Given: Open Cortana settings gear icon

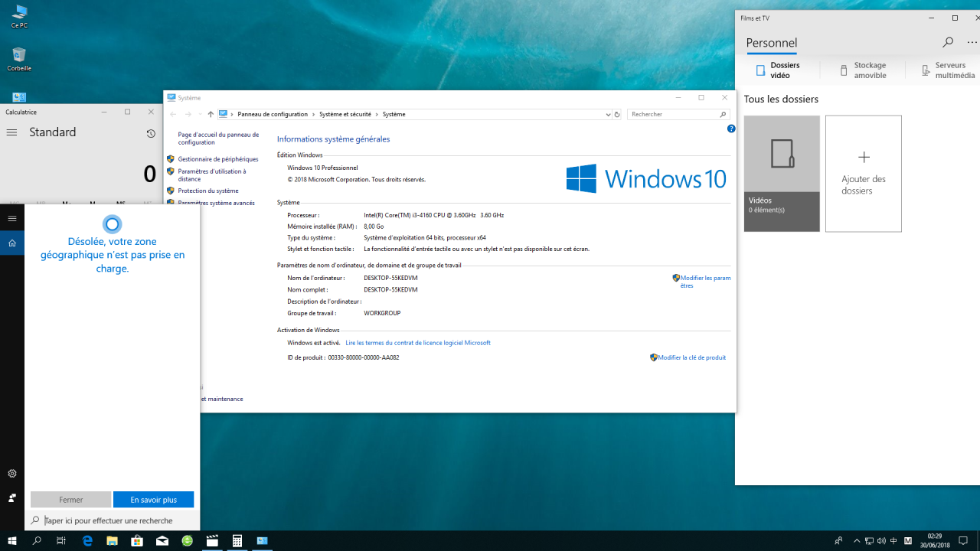Looking at the screenshot, I should point(12,474).
